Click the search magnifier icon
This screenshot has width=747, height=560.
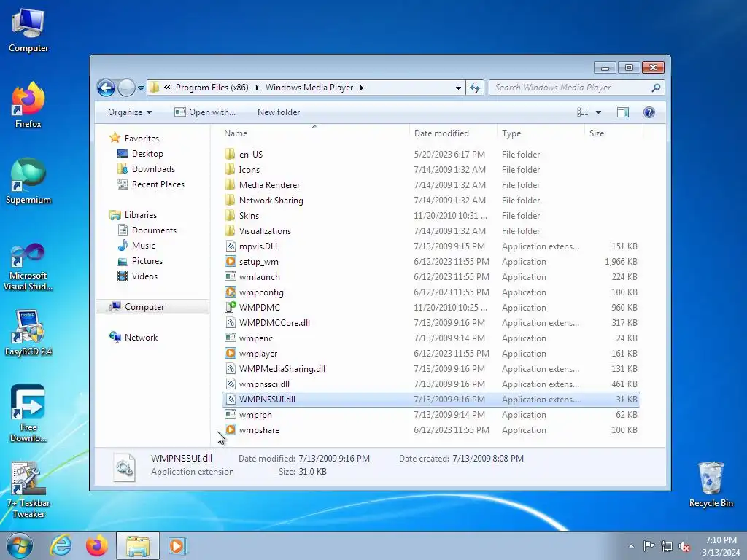click(x=656, y=87)
